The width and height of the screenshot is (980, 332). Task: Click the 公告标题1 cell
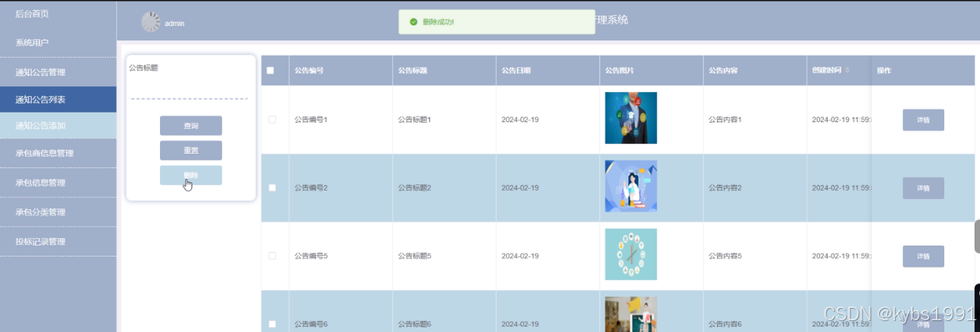click(444, 119)
